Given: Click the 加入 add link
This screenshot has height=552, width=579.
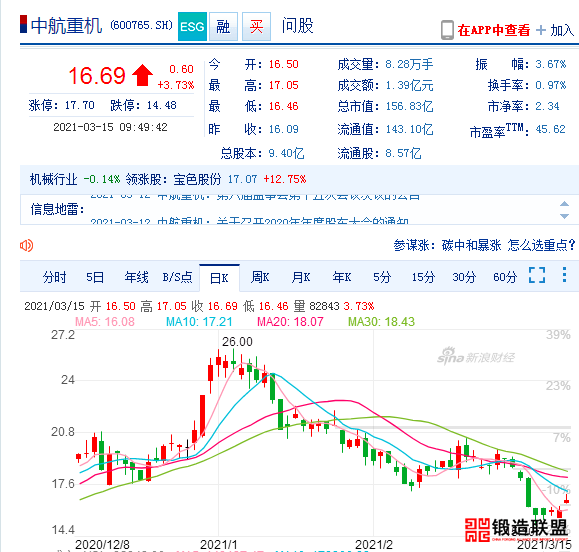Looking at the screenshot, I should [562, 30].
